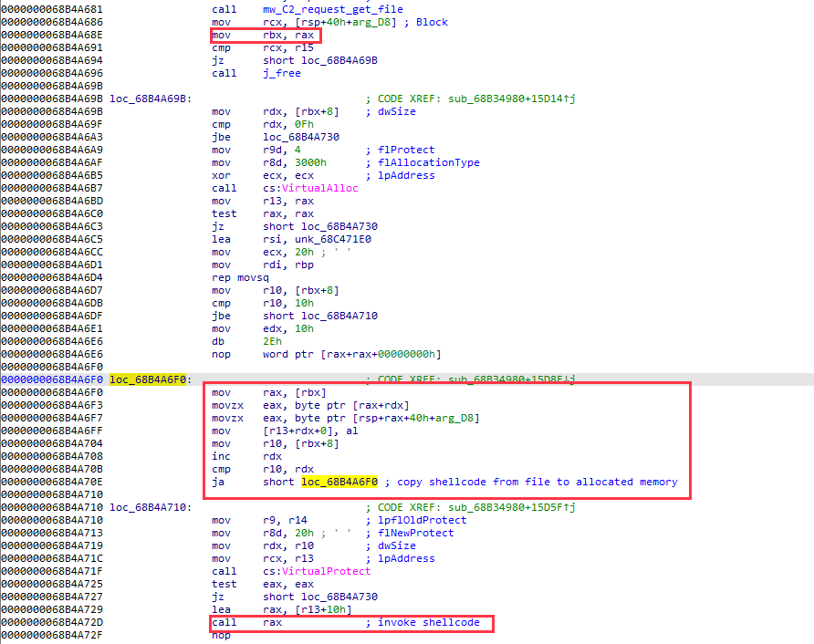Click 'mov [r13+rdx+0], al' instruction
The width and height of the screenshot is (814, 644).
pyautogui.click(x=285, y=431)
